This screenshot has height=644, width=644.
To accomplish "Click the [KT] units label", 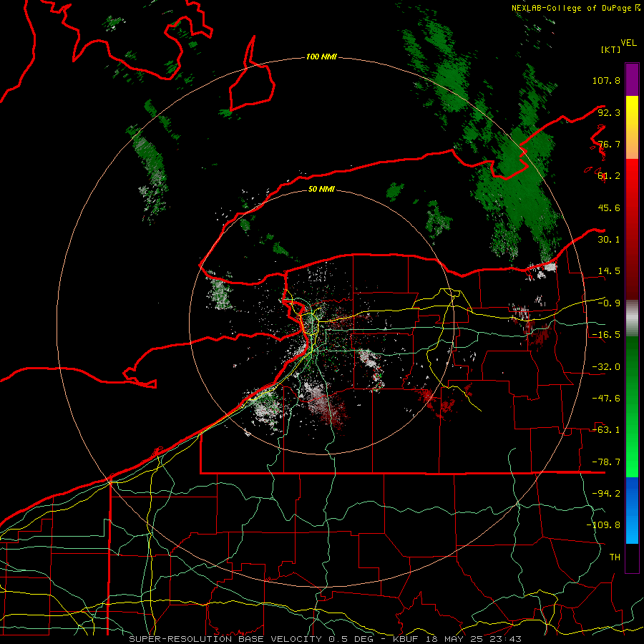I will coord(610,49).
